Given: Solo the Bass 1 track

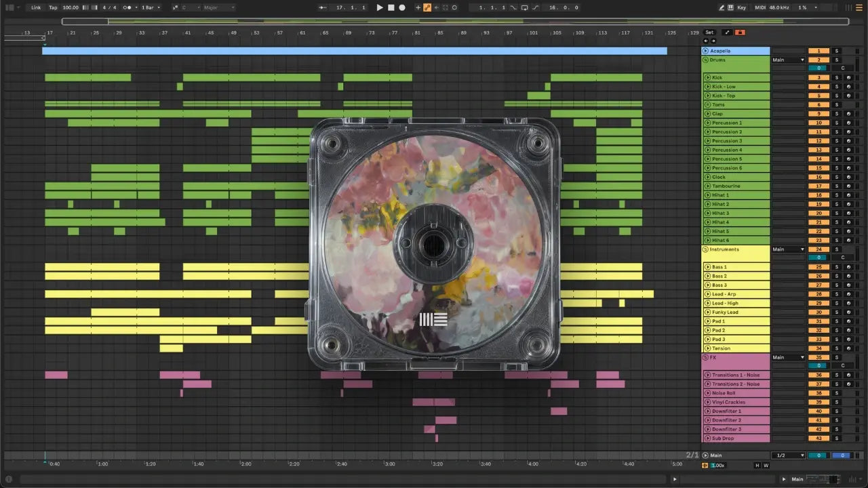Looking at the screenshot, I should (836, 267).
